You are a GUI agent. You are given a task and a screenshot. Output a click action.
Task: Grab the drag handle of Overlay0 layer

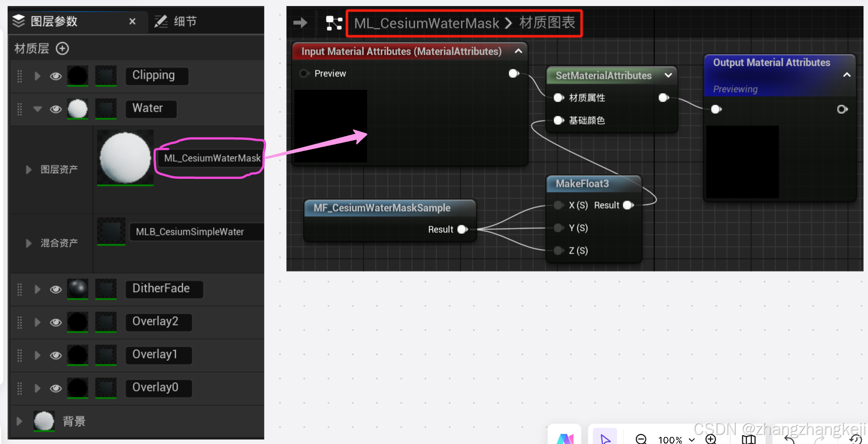(20, 388)
